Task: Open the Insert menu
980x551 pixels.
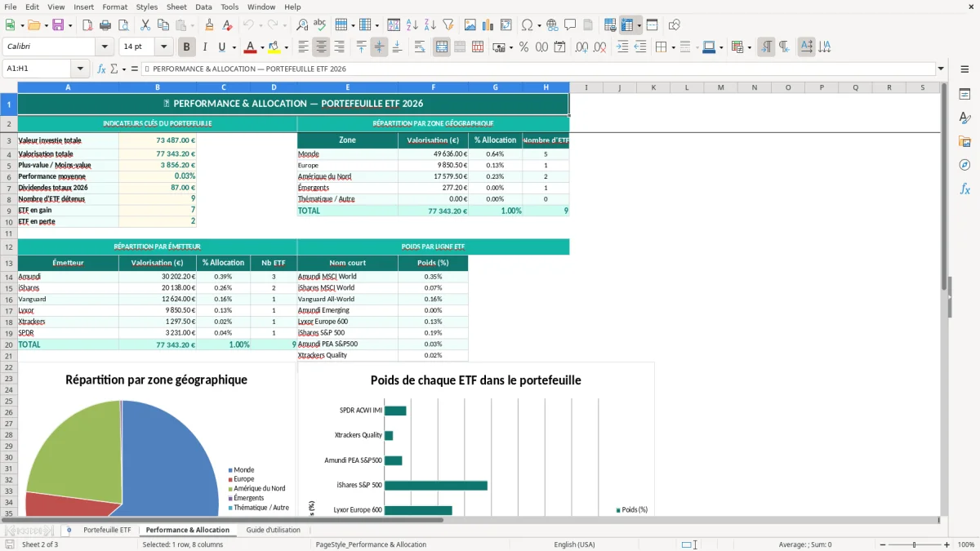Action: click(83, 7)
